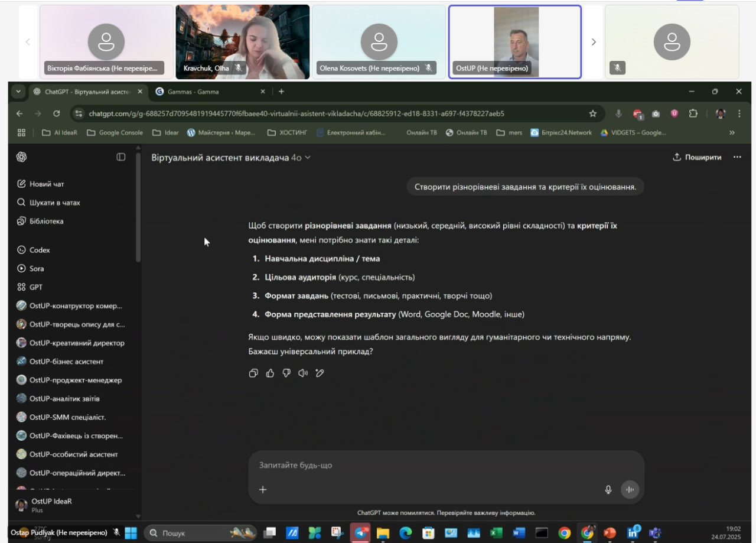Screen dimensions: 756x543
Task: Open Codex from the sidebar
Action: 34,250
